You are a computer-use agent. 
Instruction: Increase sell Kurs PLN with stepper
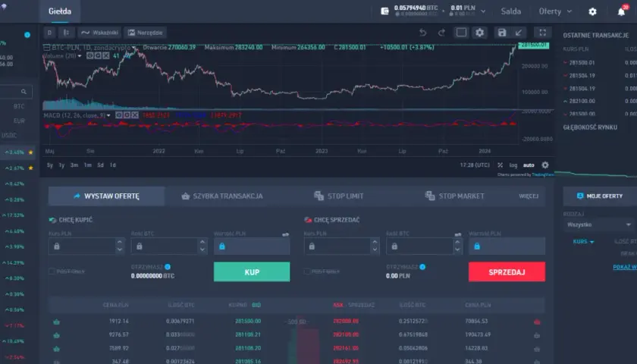(375, 242)
